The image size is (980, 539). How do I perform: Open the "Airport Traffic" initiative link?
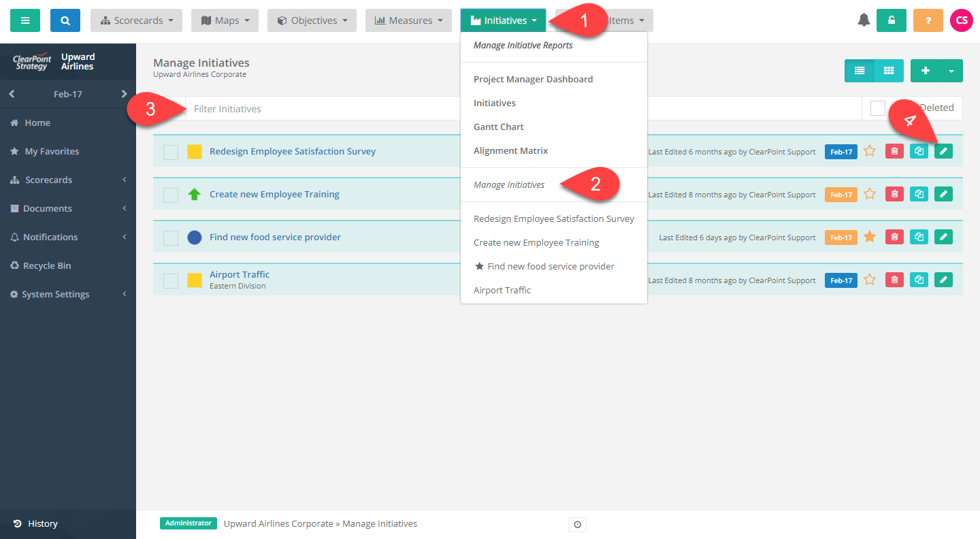coord(239,274)
